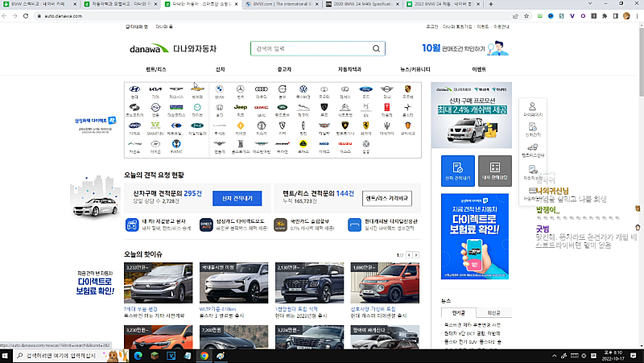Click the blue 신차 견적내기 button
Image resolution: width=644 pixels, height=363 pixels.
(x=237, y=198)
